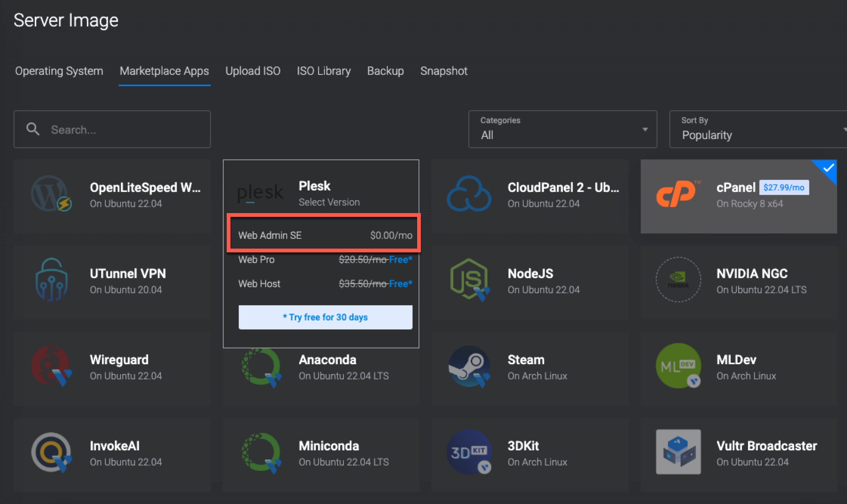Image resolution: width=847 pixels, height=504 pixels.
Task: Switch to the Operating System tab
Action: (x=59, y=71)
